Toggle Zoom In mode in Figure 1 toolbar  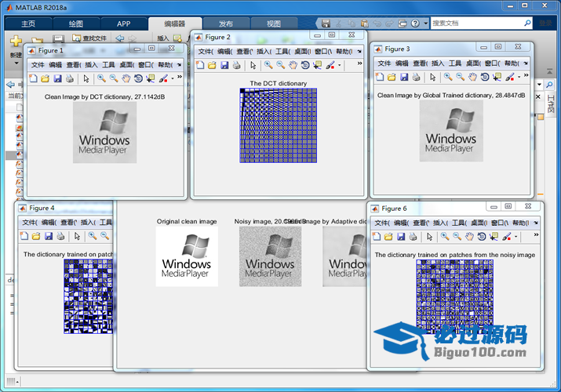click(101, 78)
